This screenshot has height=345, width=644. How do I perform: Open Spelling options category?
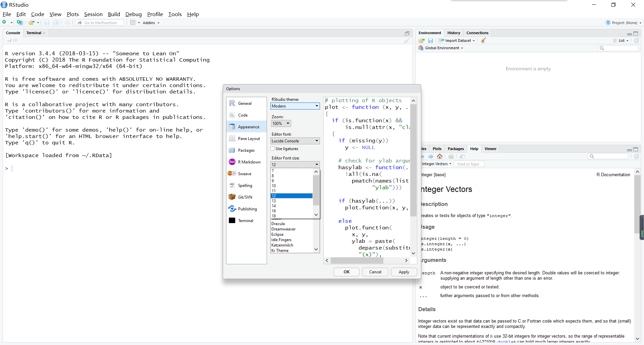[x=247, y=186]
